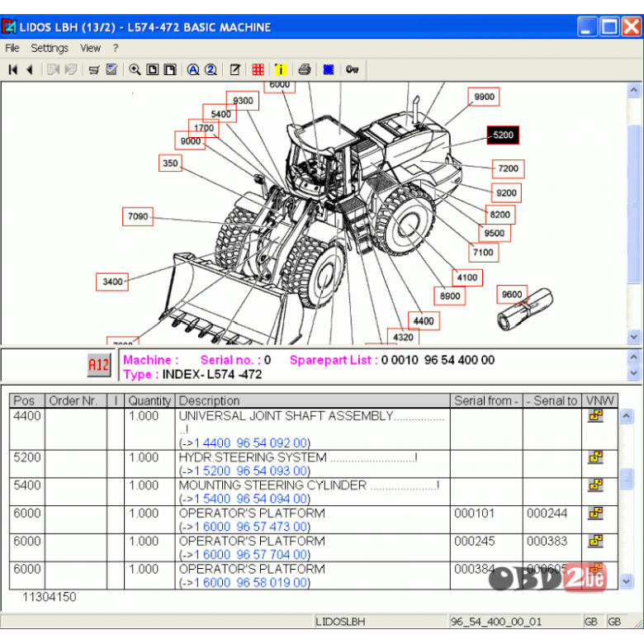Follow link 1 4400 96 54 092 00
Image resolution: width=644 pixels, height=644 pixels.
250,443
